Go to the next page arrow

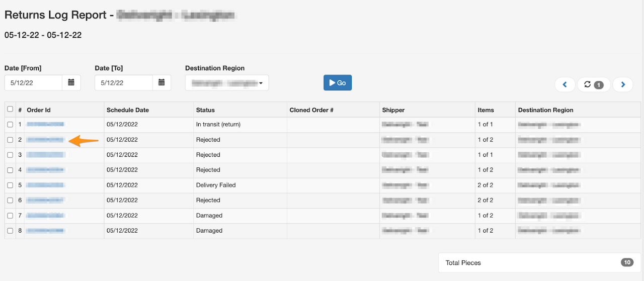[623, 84]
